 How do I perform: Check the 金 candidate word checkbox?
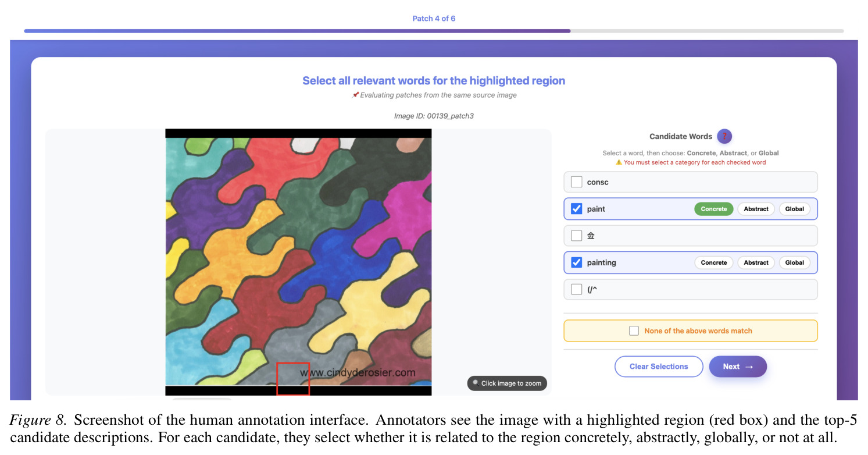pos(576,236)
